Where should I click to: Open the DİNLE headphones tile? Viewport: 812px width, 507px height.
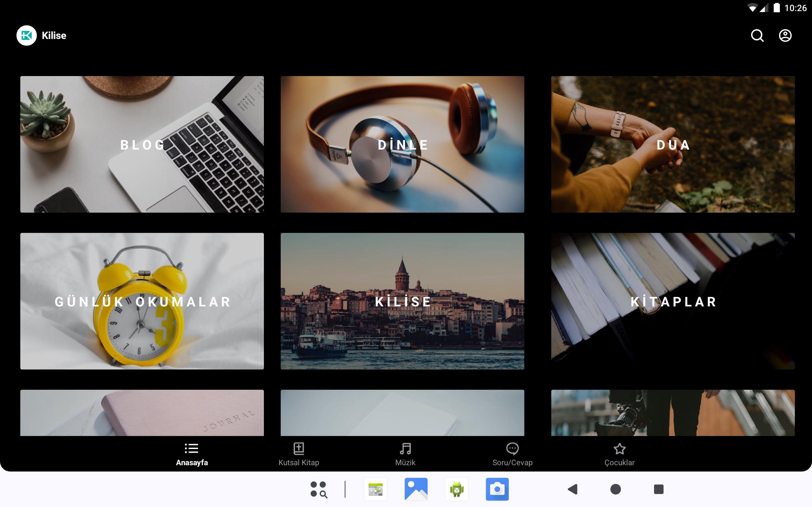(402, 144)
